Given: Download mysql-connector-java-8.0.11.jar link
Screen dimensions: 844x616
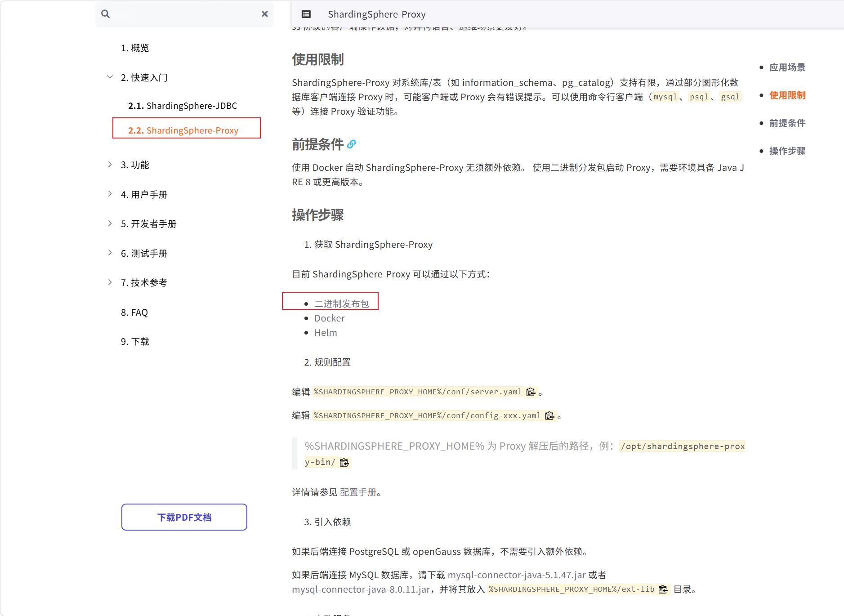Looking at the screenshot, I should [361, 589].
